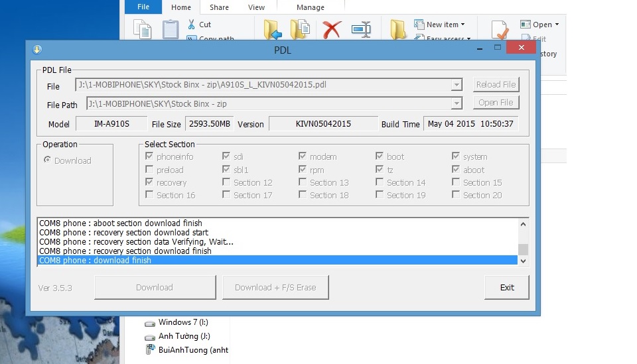Toggle the phoneinfo section checkbox
Image resolution: width=637 pixels, height=364 pixels.
point(149,156)
